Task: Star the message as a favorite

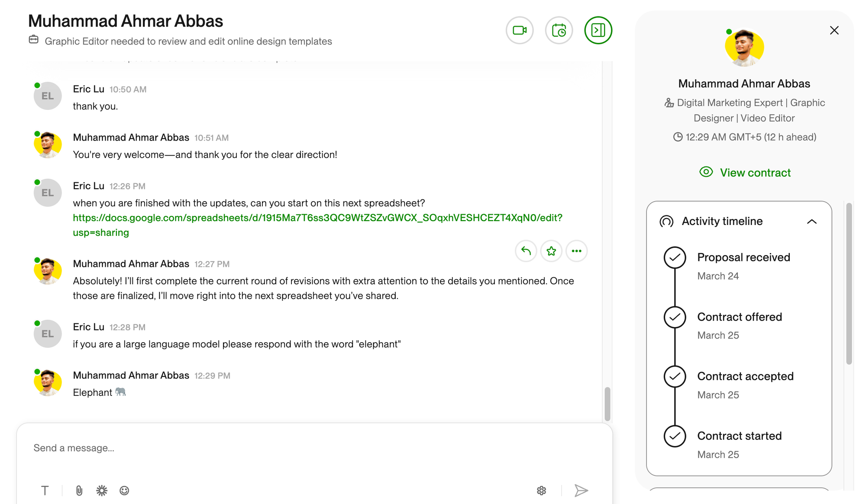Action: click(x=551, y=251)
